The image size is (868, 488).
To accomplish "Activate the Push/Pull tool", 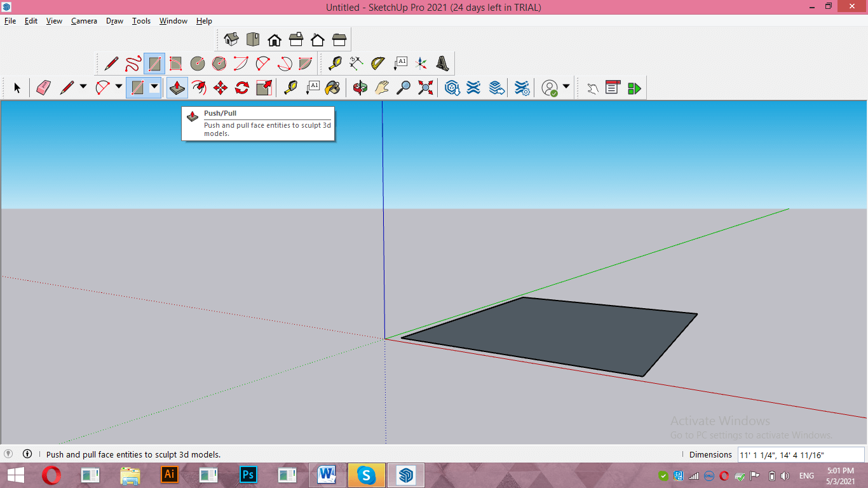I will [177, 88].
